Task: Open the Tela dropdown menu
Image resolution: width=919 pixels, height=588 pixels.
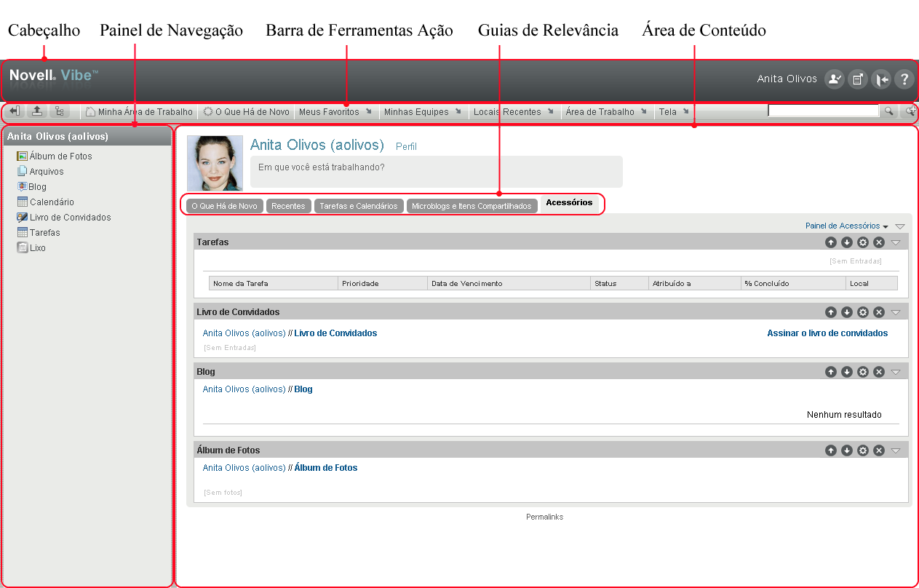Action: [674, 112]
